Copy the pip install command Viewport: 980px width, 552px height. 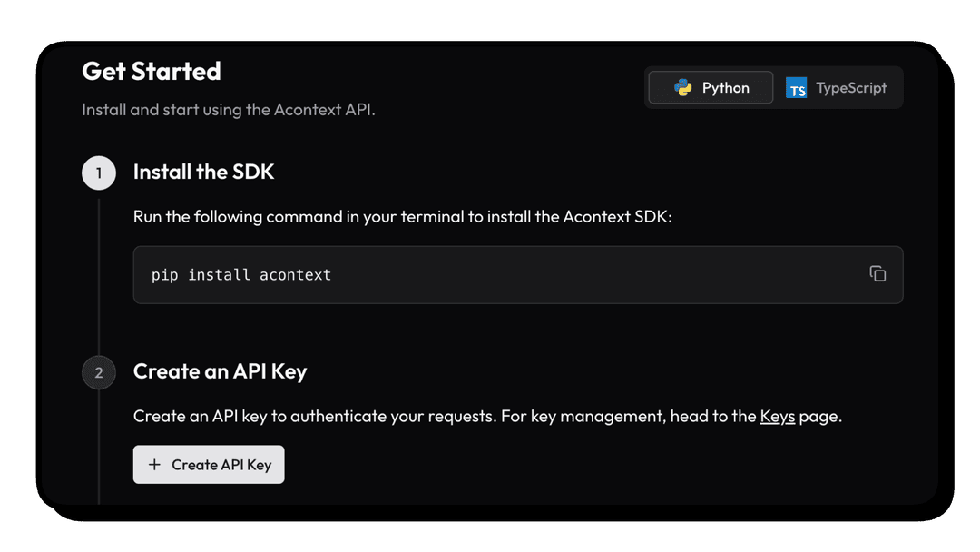tap(877, 274)
